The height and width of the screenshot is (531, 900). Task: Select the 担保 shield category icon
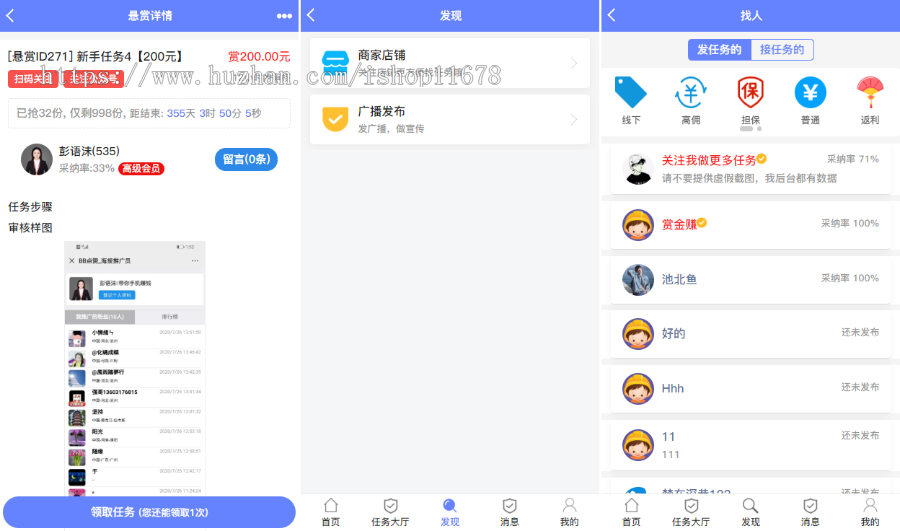[750, 92]
